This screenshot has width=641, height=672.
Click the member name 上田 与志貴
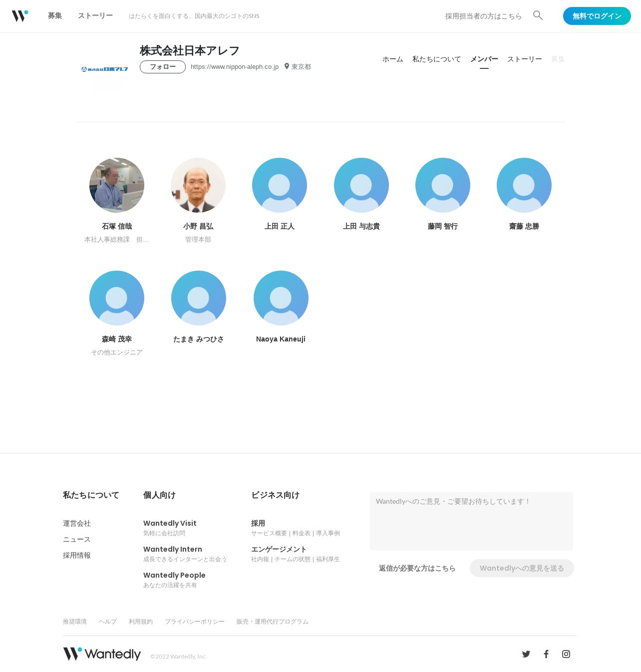(361, 226)
